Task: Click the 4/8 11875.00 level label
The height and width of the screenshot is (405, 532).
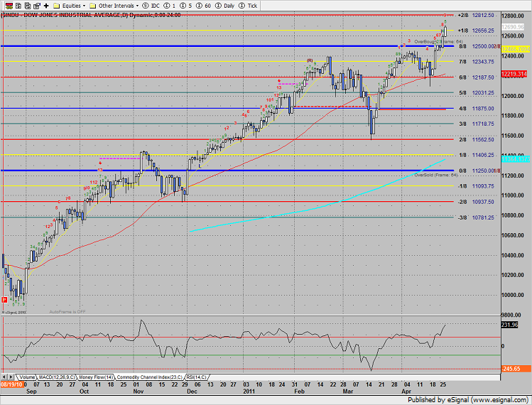Action: point(477,109)
